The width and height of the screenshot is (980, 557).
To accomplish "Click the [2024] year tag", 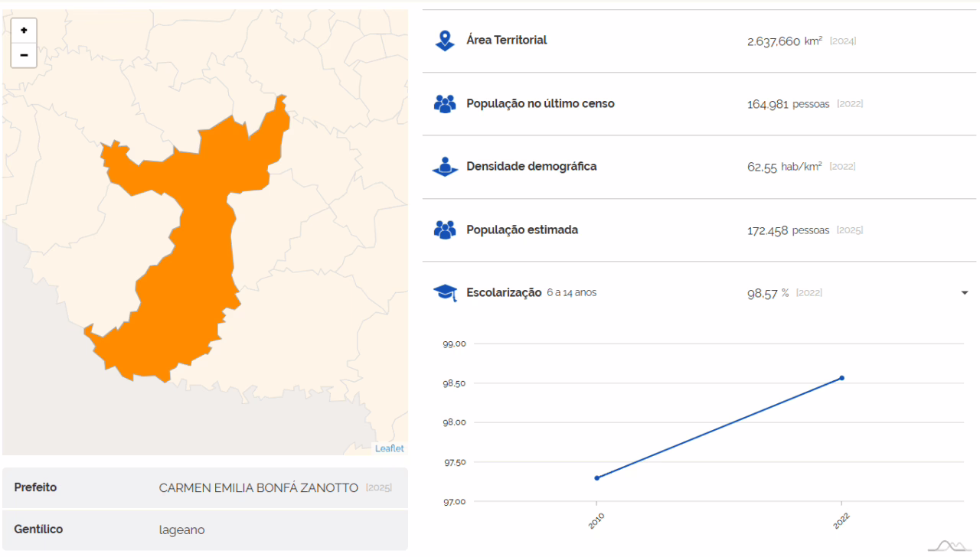I will 843,41.
